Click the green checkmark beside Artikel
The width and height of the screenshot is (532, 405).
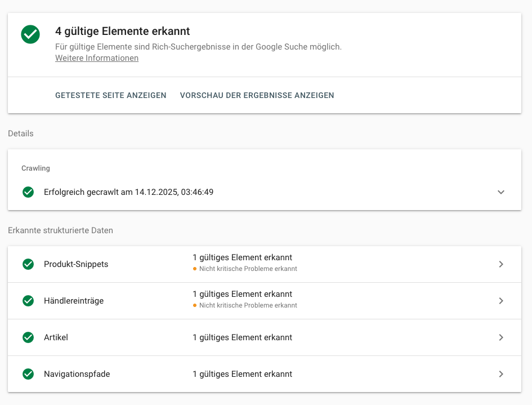(x=28, y=337)
